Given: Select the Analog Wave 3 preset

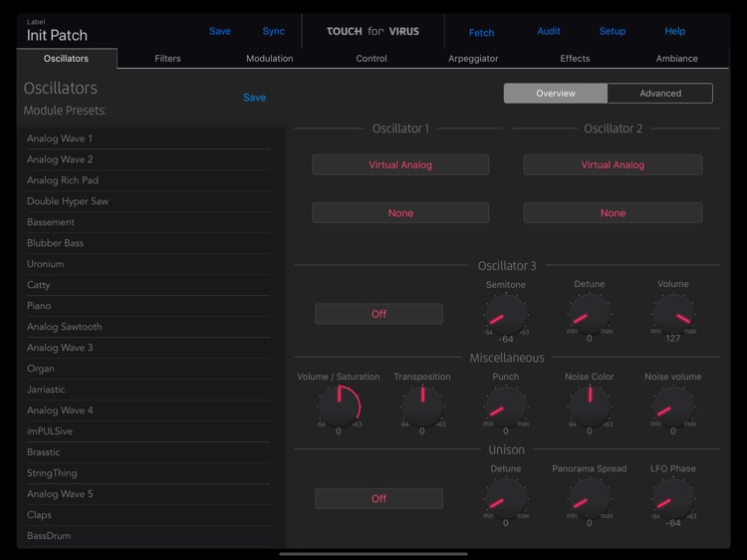Looking at the screenshot, I should pyautogui.click(x=148, y=348).
